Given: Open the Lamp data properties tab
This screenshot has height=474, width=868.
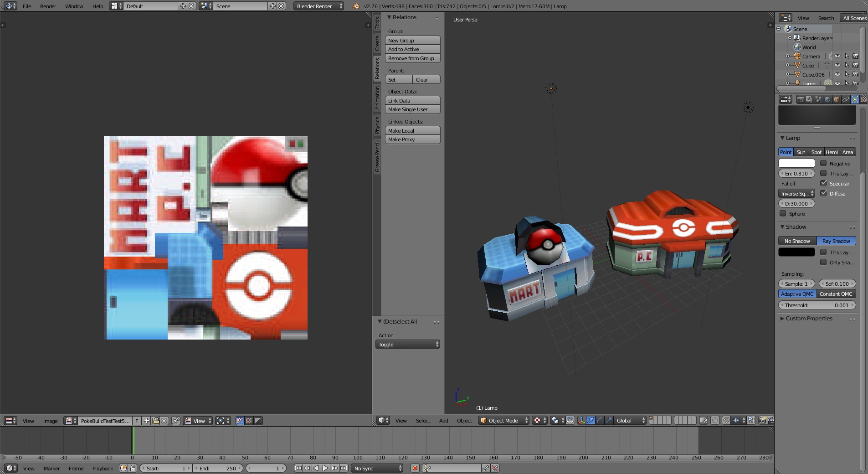Looking at the screenshot, I should (x=855, y=99).
